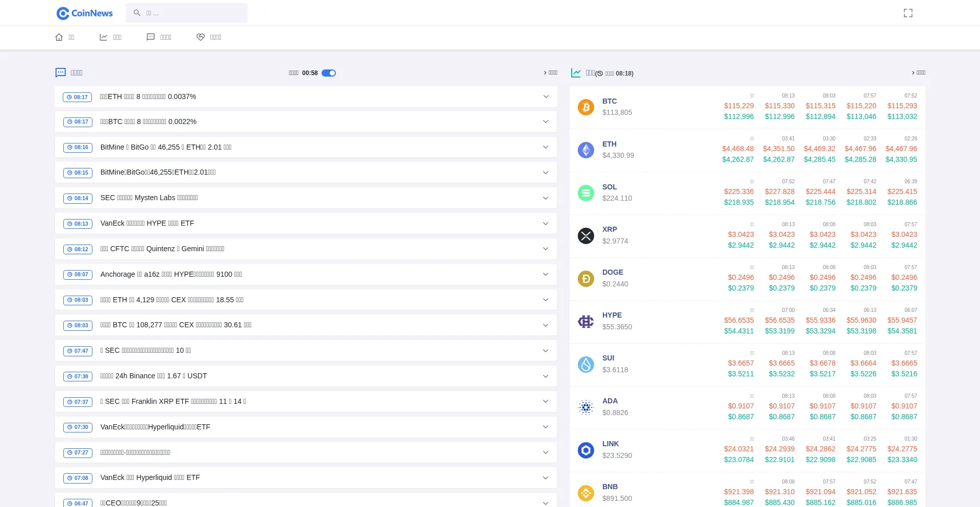Screen dimensions: 980x507
Task: Click the 07:30 time badge
Action: (x=78, y=427)
